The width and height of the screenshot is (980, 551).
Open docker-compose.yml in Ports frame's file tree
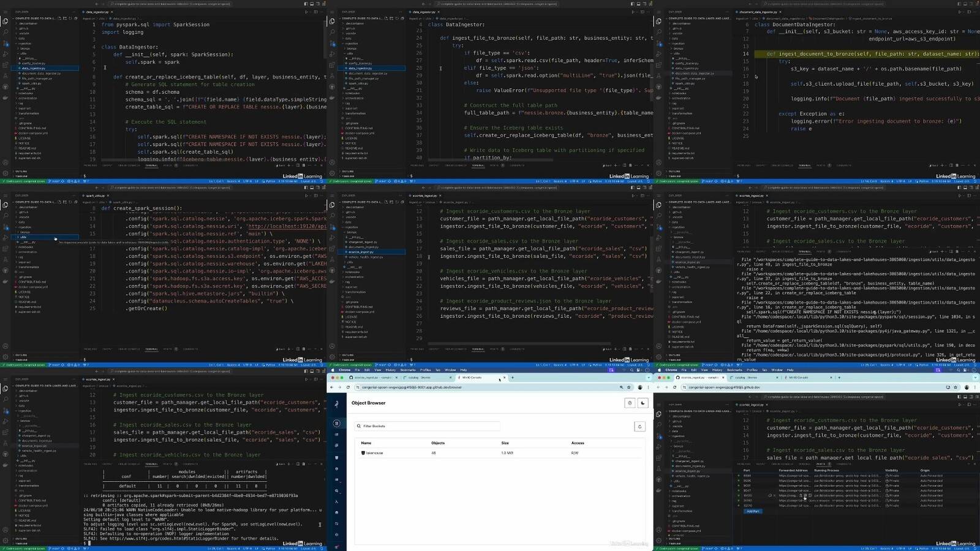[x=685, y=531]
